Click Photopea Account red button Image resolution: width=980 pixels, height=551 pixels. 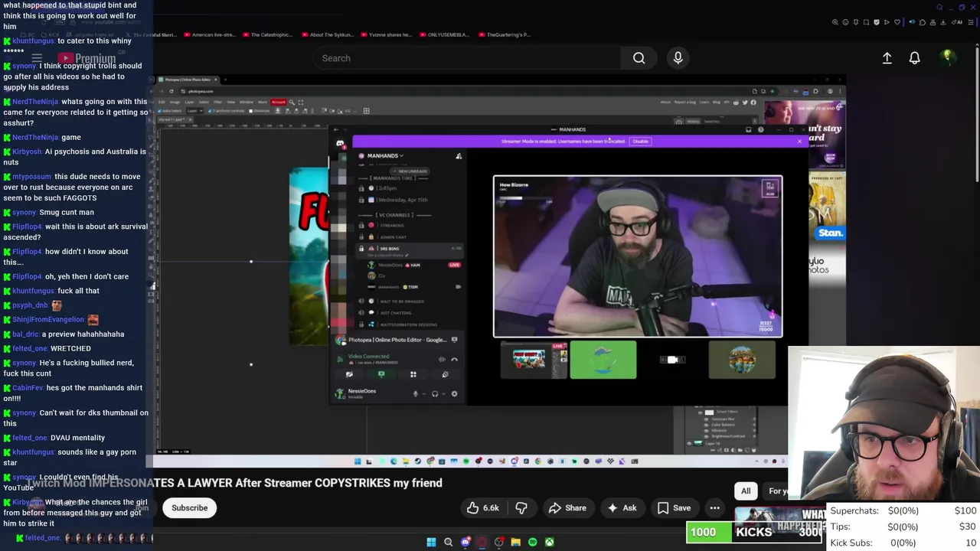(x=278, y=102)
